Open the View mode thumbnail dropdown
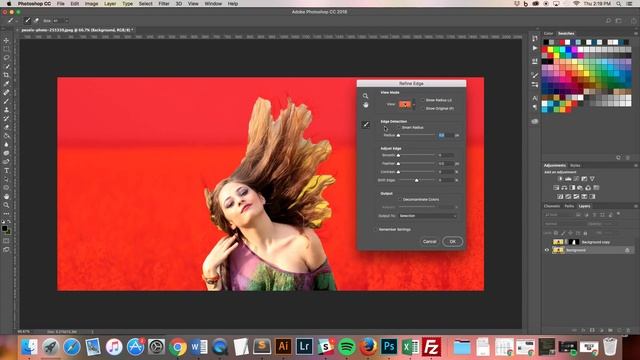The height and width of the screenshot is (360, 640). click(407, 104)
